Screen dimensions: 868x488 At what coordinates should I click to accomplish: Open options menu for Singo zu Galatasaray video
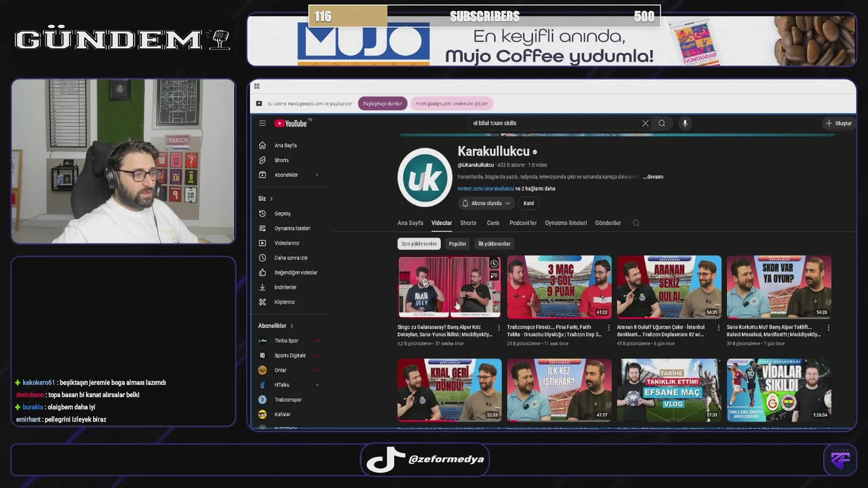click(x=499, y=327)
